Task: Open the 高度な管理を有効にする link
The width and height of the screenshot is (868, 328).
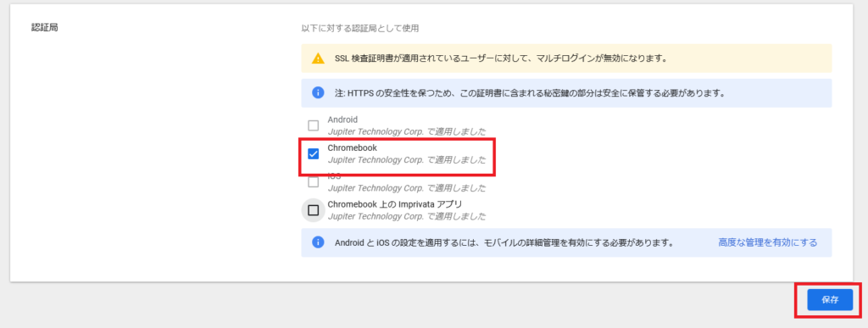Action: (767, 242)
